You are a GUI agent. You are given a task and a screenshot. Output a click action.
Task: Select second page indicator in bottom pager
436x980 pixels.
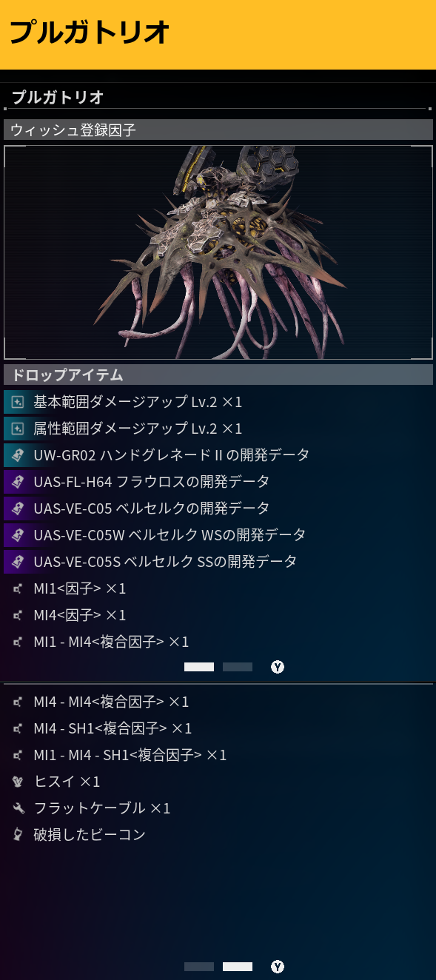tap(238, 967)
